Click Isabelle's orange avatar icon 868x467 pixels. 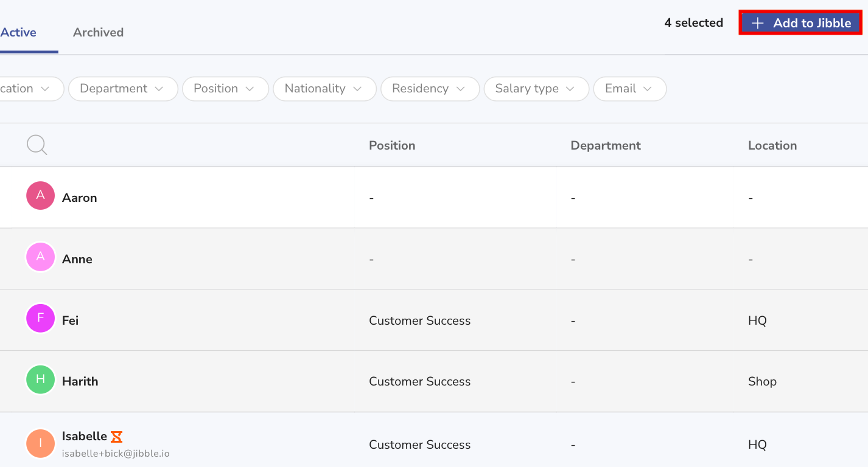pyautogui.click(x=40, y=443)
